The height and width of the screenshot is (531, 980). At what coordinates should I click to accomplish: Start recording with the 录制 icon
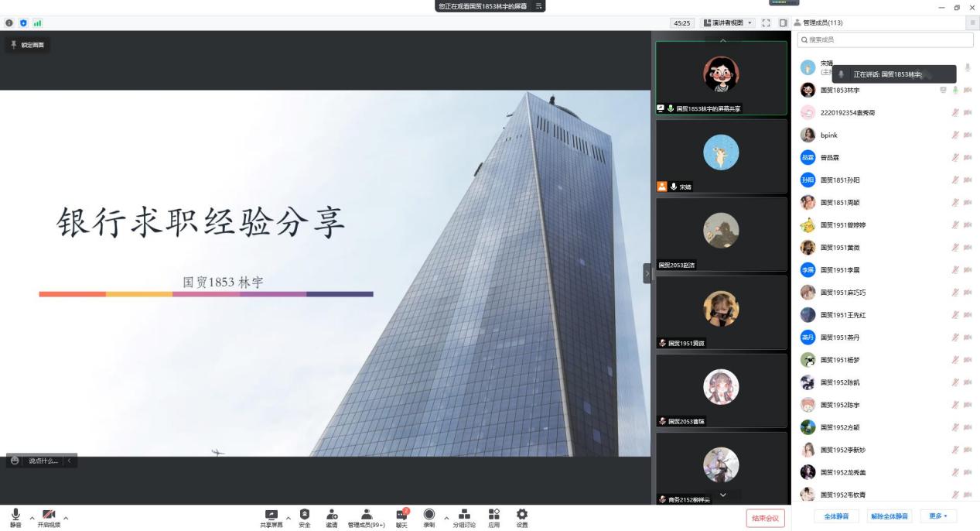429,515
